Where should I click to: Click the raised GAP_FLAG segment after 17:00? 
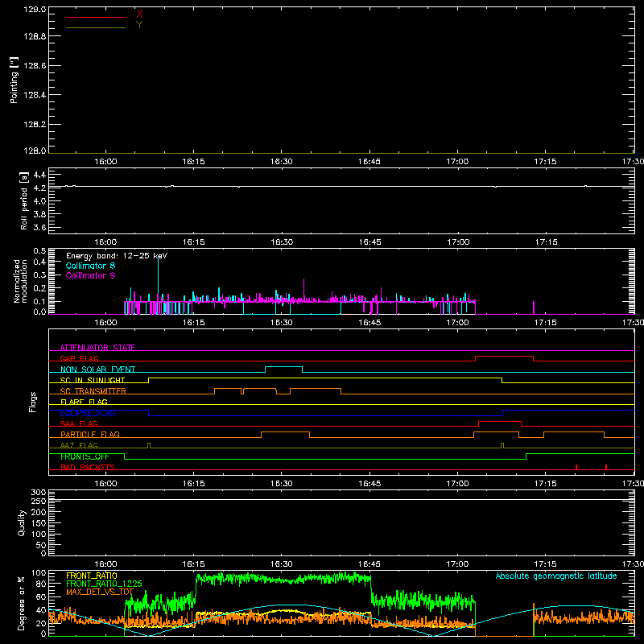[x=505, y=357]
